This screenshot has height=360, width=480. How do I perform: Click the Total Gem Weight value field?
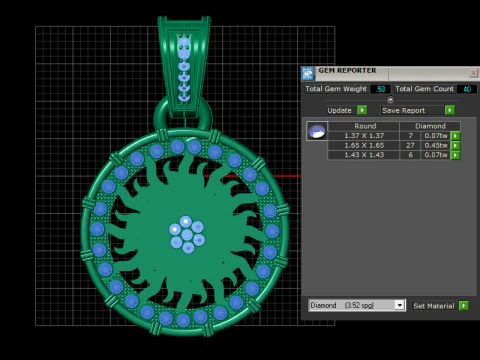pyautogui.click(x=380, y=89)
